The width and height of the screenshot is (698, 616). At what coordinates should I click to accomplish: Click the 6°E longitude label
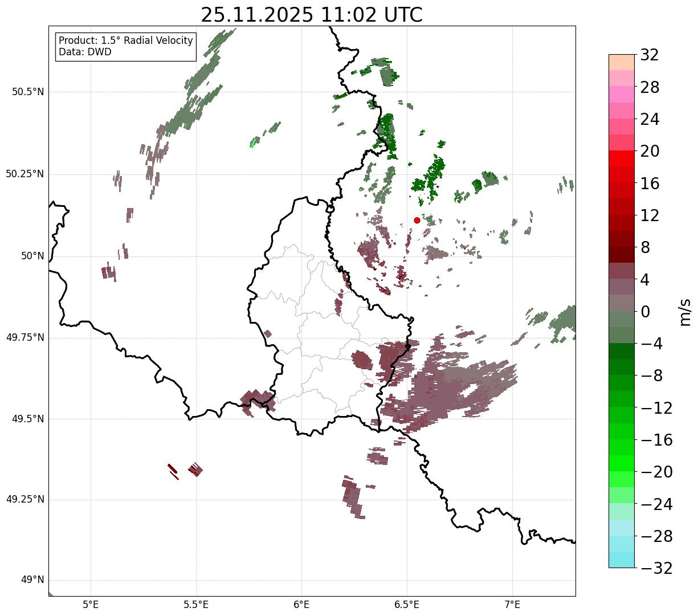tap(301, 605)
